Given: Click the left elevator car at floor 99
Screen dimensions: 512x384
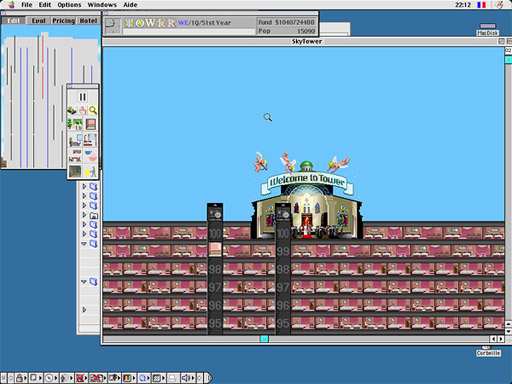Looking at the screenshot, I should (215, 250).
